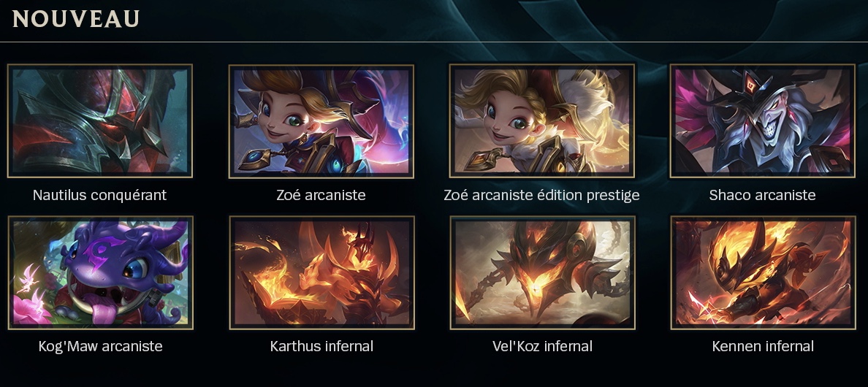Open the Zoé arcaniste édition prestige label
Image resolution: width=868 pixels, height=387 pixels.
click(x=542, y=195)
